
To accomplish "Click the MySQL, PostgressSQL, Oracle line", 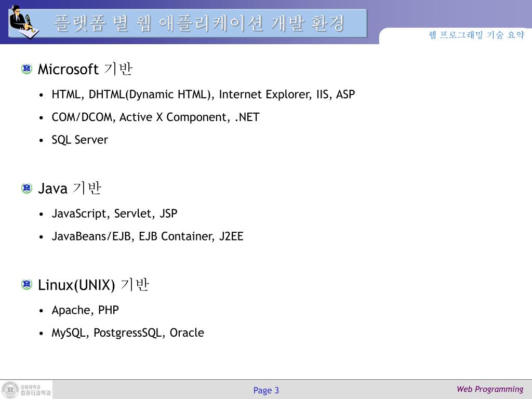I will click(128, 333).
